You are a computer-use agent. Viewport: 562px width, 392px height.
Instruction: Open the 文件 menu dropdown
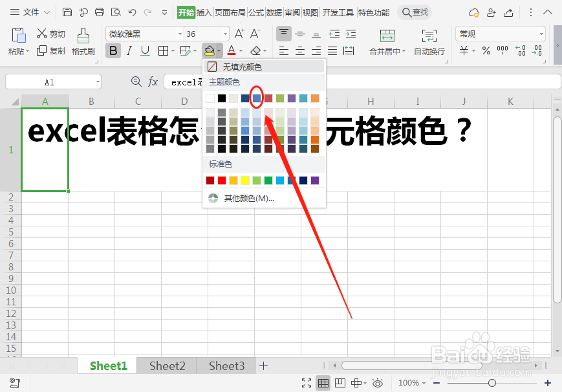[30, 12]
